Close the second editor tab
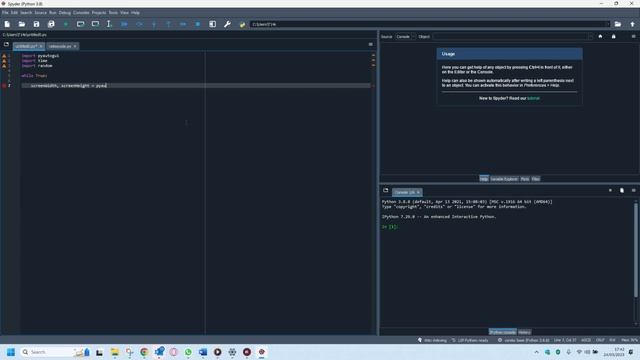 point(75,46)
